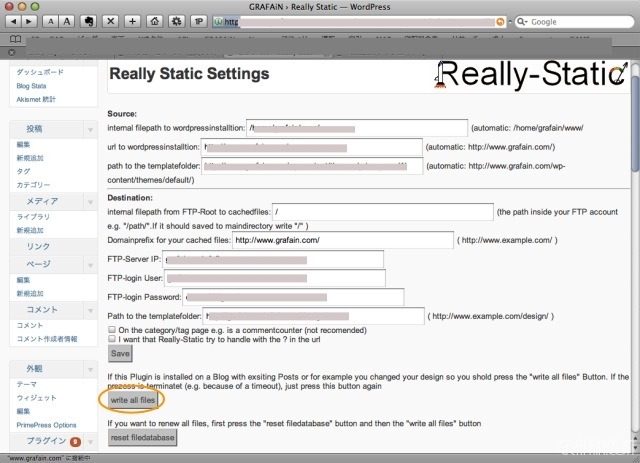Open the ページ menu heading
Image resolution: width=640 pixels, height=463 pixels.
[38, 264]
